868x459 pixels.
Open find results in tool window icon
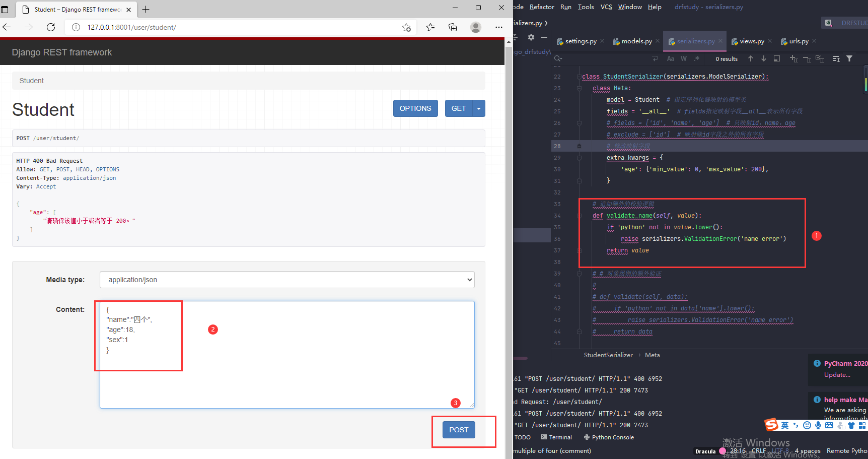pyautogui.click(x=836, y=59)
